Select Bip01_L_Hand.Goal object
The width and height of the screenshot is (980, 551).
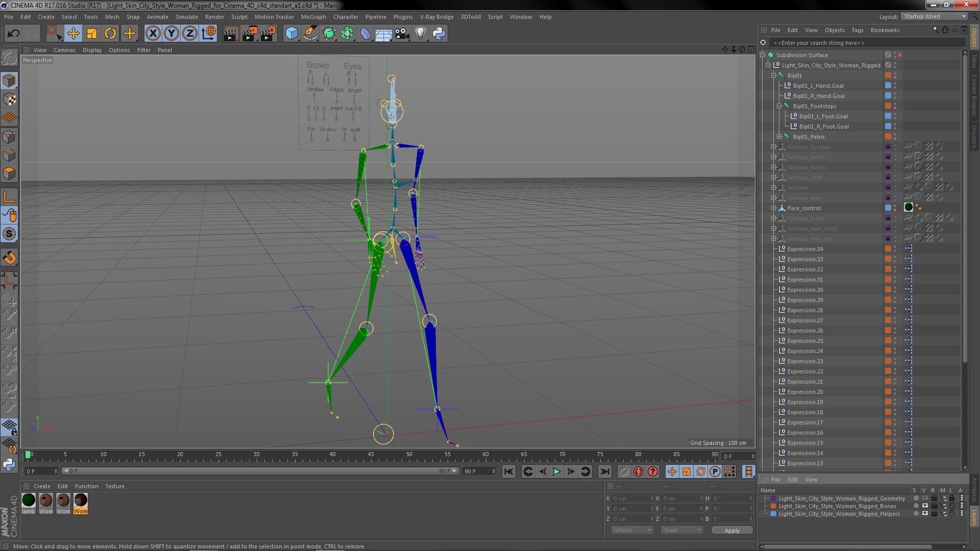coord(818,86)
